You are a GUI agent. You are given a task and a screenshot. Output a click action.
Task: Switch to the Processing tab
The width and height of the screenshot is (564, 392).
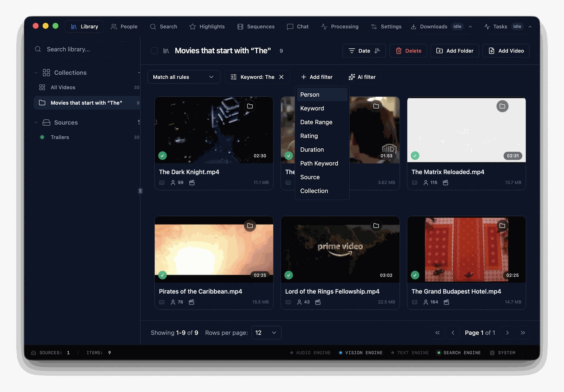340,26
